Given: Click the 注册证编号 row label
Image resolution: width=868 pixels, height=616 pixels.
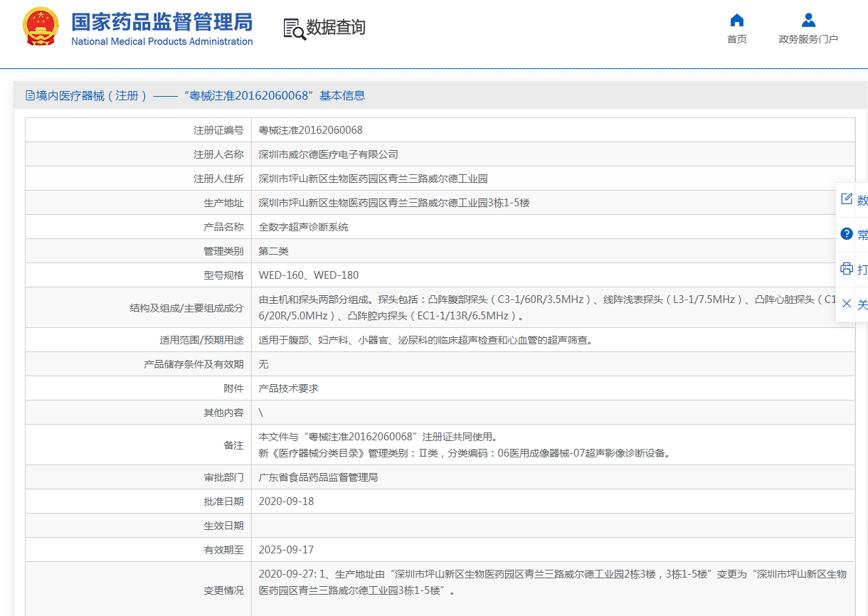Looking at the screenshot, I should (x=218, y=130).
